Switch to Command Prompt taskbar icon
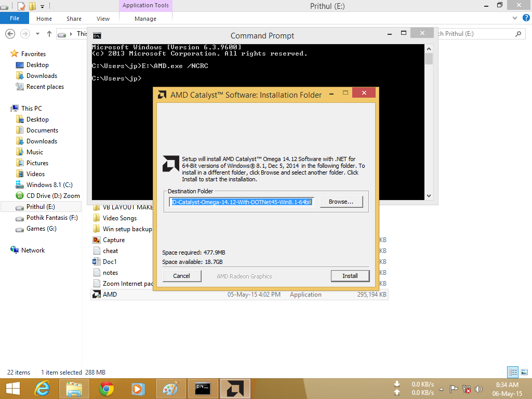532x399 pixels. click(x=203, y=389)
